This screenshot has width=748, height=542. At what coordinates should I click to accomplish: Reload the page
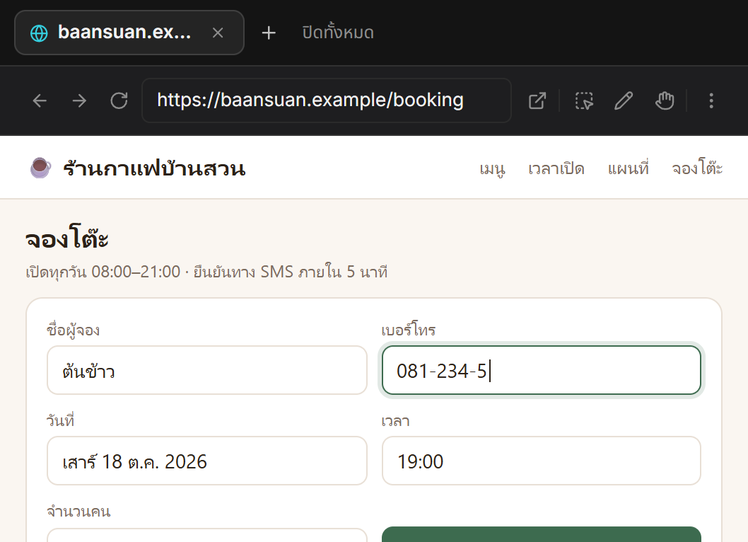[x=119, y=101]
